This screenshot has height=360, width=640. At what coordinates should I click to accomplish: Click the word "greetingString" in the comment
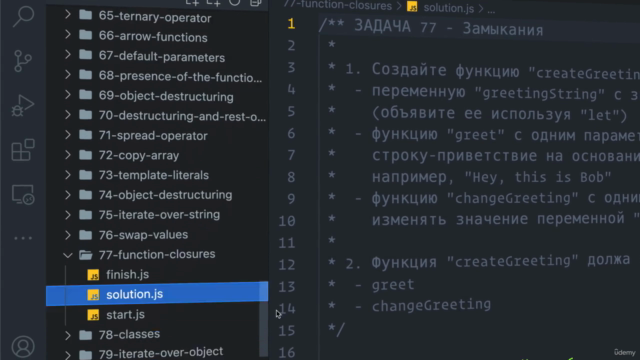pyautogui.click(x=539, y=94)
